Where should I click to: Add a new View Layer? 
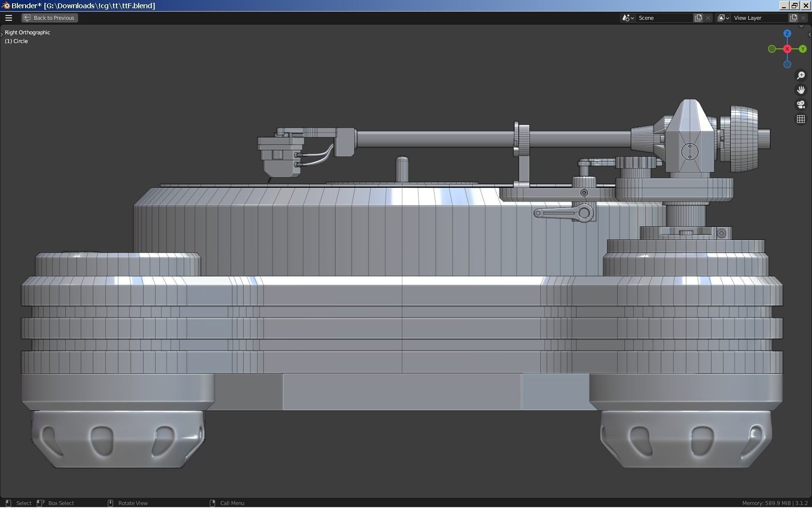click(794, 18)
